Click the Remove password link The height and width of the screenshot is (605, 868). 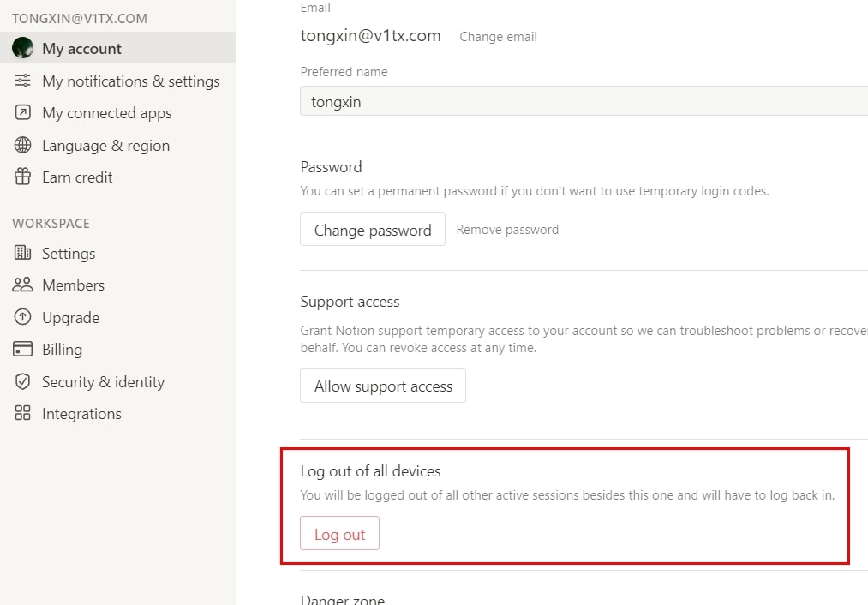click(507, 230)
